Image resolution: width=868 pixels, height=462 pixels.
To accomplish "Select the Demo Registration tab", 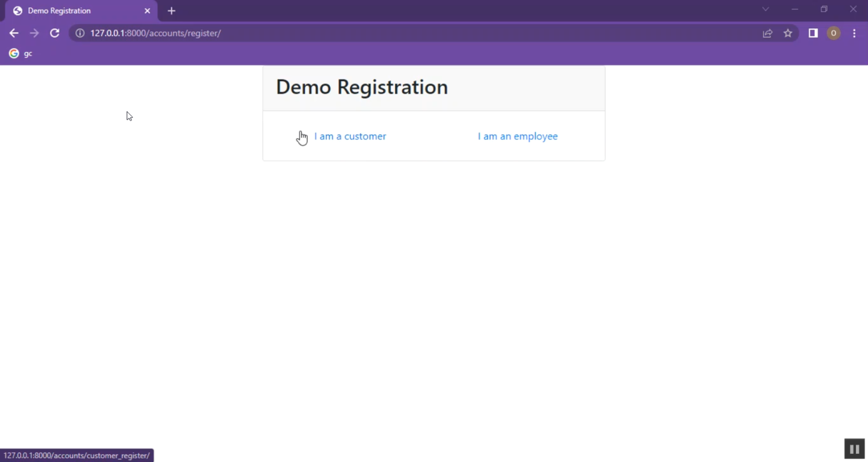I will [81, 11].
